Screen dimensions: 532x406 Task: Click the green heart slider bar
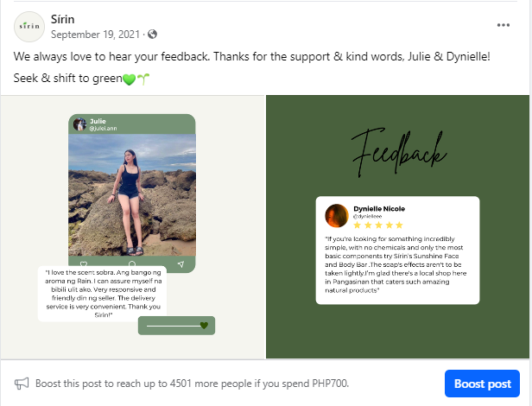(x=176, y=326)
